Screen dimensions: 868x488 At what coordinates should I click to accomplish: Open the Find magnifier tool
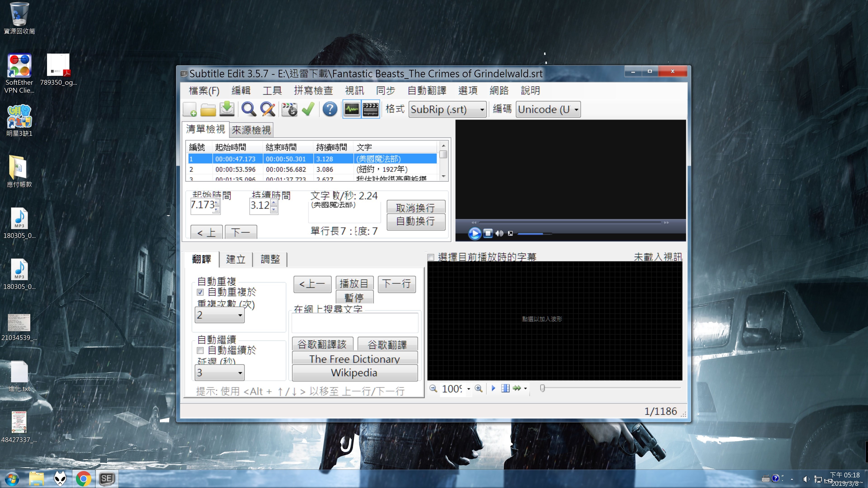(249, 109)
